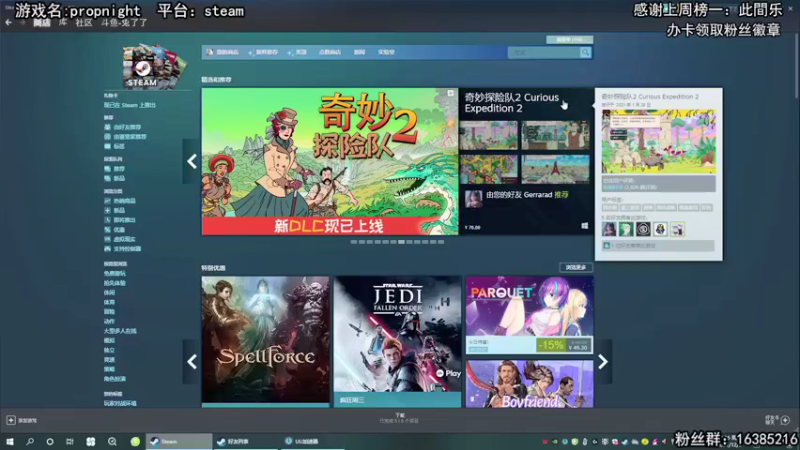This screenshot has width=800, height=450.
Task: Click the Add Game plus icon bottom-left
Action: (11, 420)
